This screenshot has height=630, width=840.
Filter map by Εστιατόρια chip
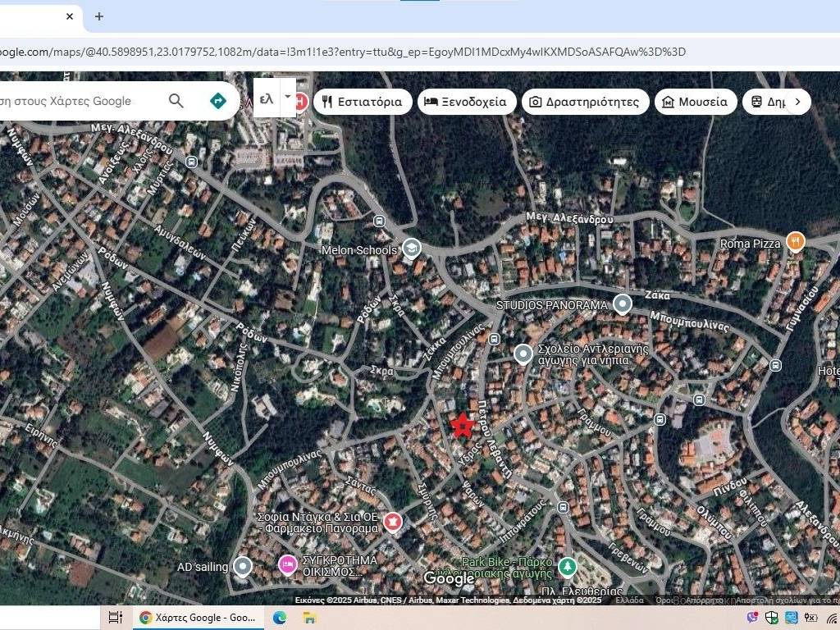[363, 102]
